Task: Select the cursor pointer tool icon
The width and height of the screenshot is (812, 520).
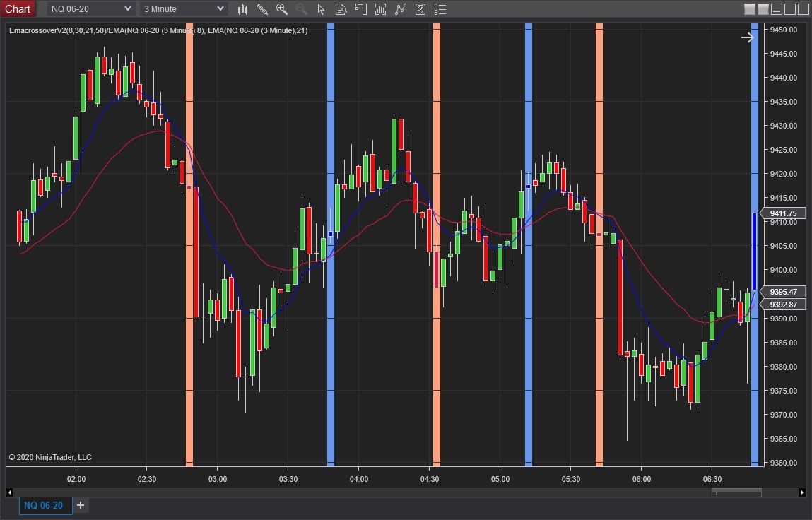Action: coord(321,8)
